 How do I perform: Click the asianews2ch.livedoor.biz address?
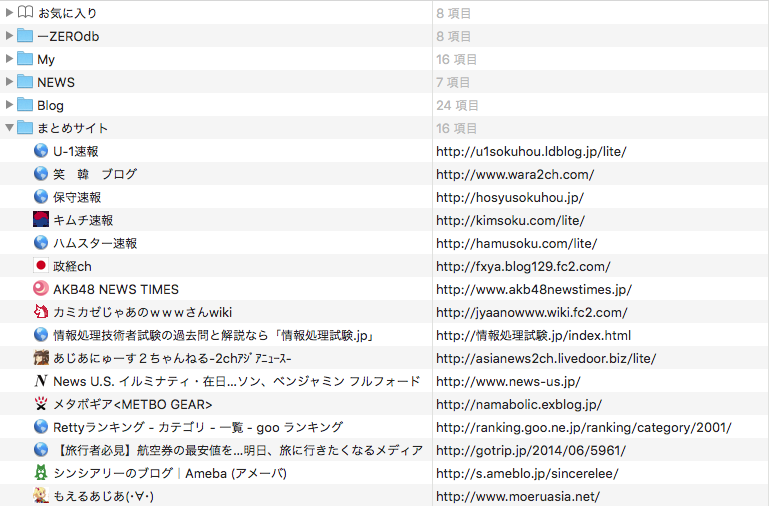coord(546,358)
